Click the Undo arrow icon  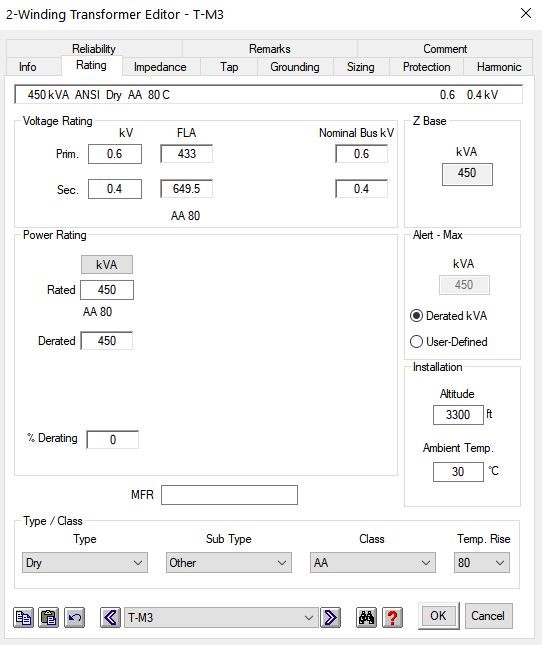[74, 617]
